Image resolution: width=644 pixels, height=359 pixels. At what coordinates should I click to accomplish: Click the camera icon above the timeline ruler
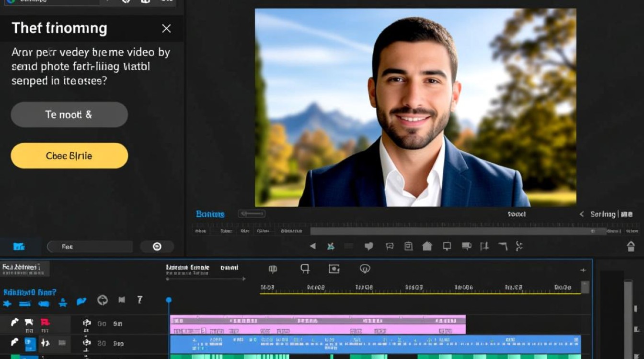pyautogui.click(x=334, y=269)
